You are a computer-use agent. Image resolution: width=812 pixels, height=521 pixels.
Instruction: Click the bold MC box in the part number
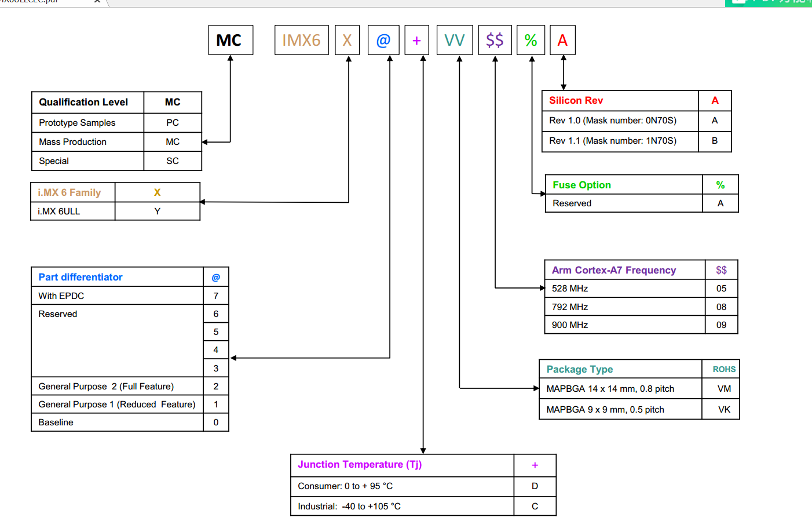tap(231, 40)
